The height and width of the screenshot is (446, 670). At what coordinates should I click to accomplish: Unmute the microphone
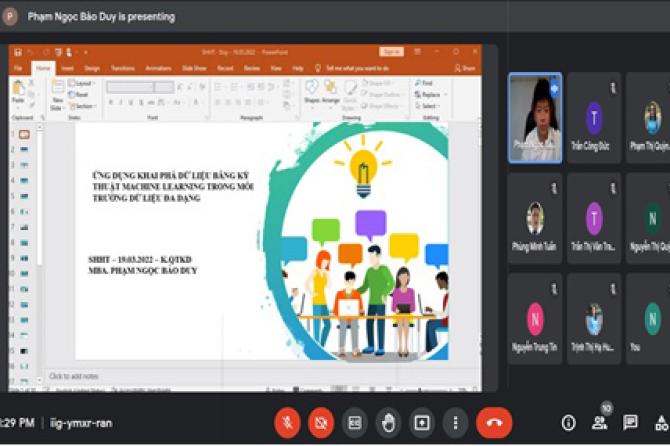click(287, 422)
